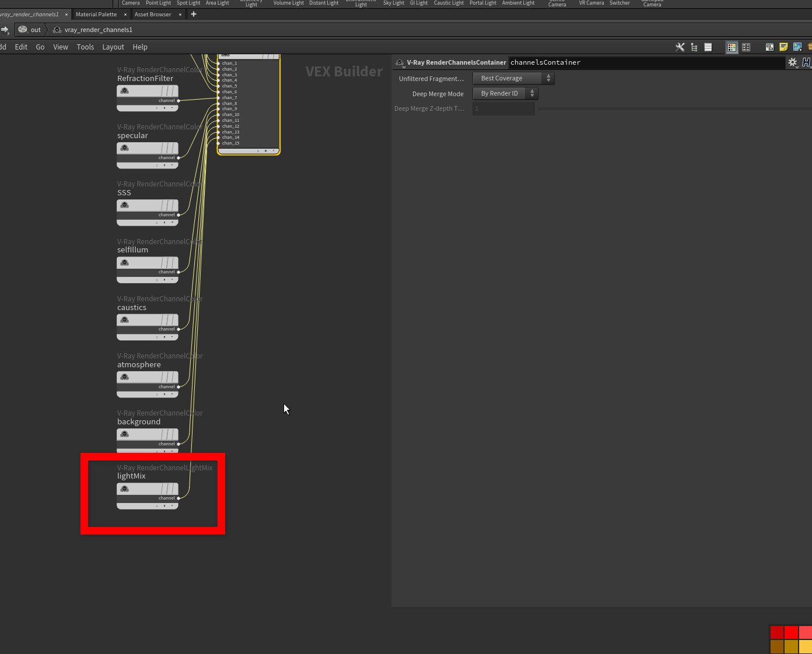
Task: Select the atmosphere node icon
Action: coord(125,377)
